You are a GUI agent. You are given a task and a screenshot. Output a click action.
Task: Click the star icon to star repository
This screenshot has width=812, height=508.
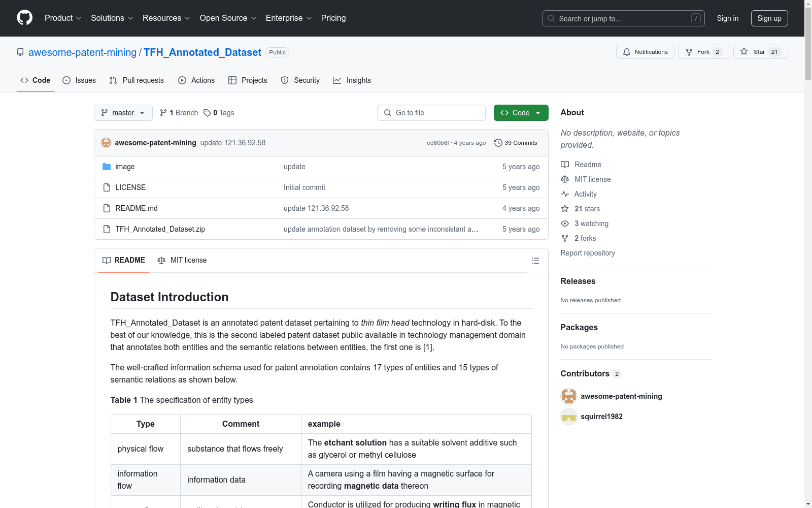pyautogui.click(x=744, y=51)
